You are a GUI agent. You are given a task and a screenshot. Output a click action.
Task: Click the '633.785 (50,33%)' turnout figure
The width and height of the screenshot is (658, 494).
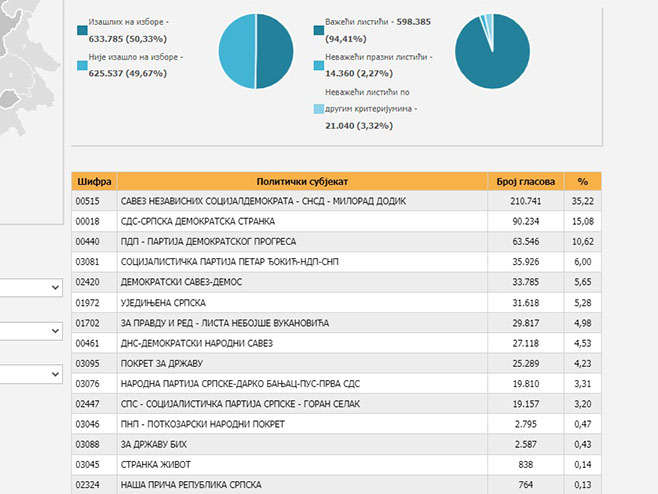(128, 39)
